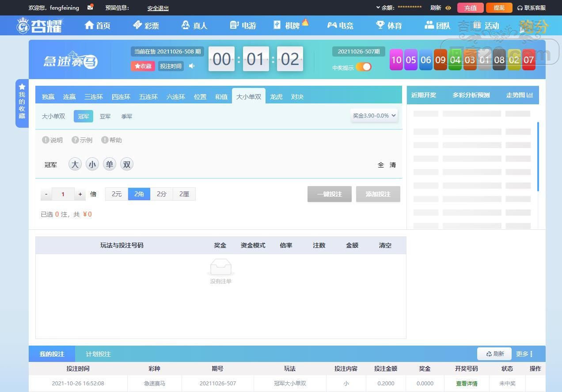
Task: Click 清 to clear selections
Action: (393, 165)
